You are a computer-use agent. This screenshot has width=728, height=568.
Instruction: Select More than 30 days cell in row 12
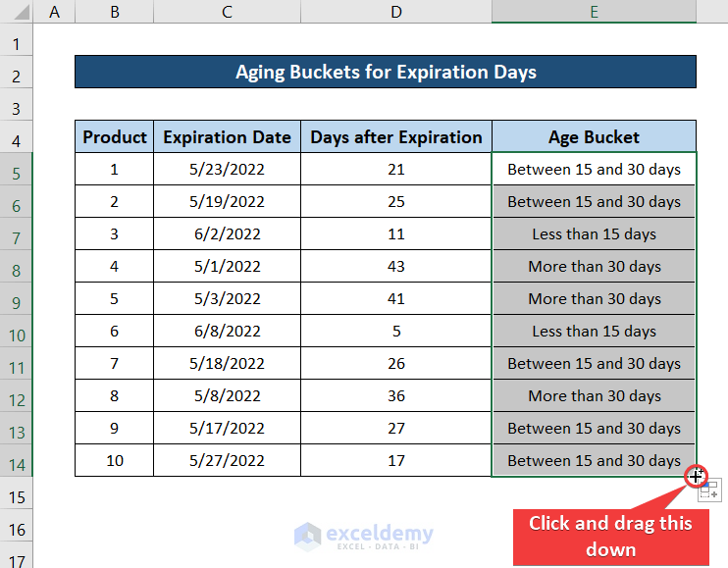coord(594,396)
